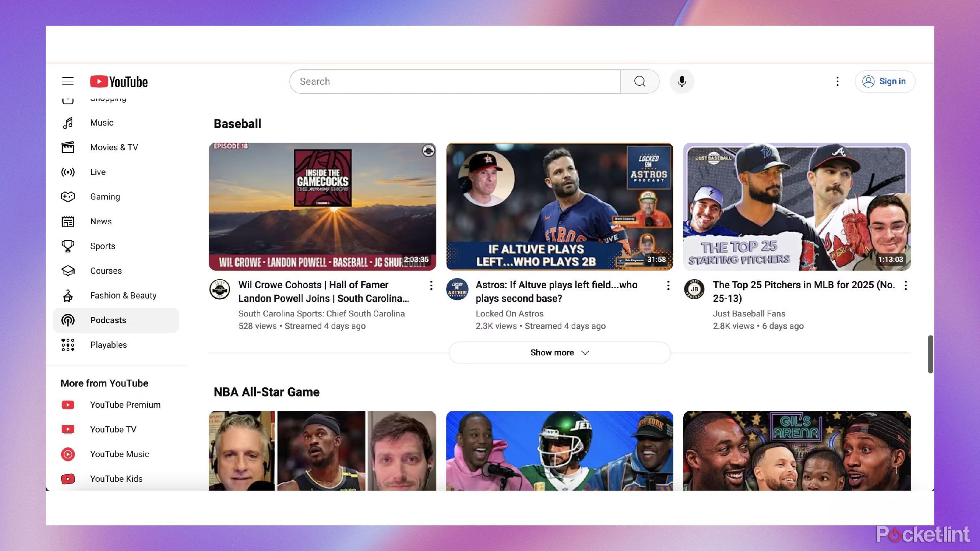This screenshot has height=551, width=980.
Task: Open Locked On Astros channel avatar
Action: (457, 289)
